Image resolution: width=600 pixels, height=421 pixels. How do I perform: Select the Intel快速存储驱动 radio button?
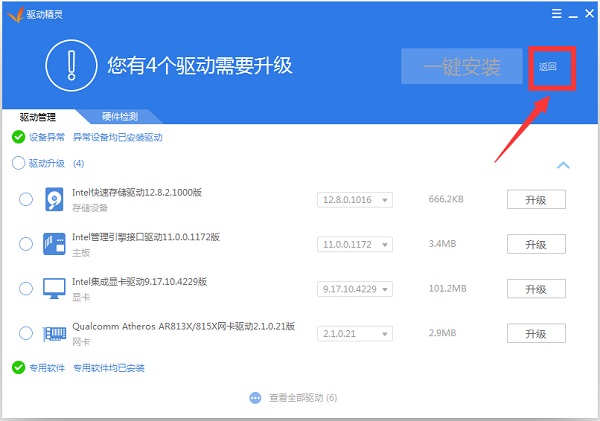pos(26,200)
